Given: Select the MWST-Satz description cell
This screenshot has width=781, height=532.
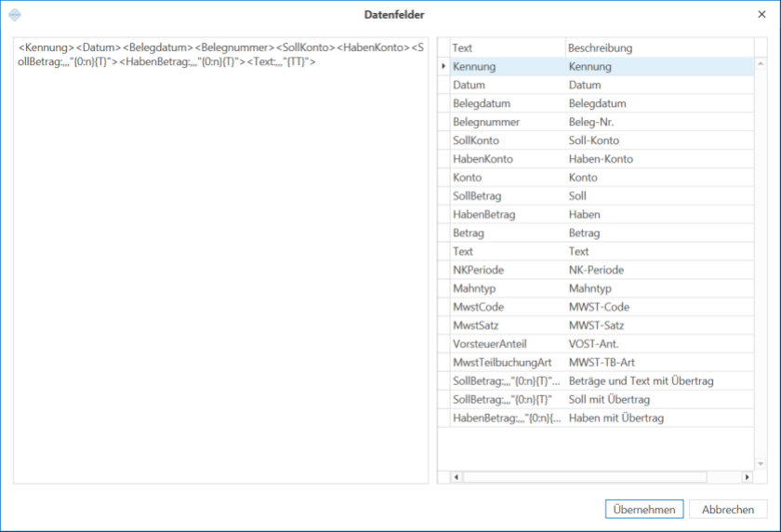Looking at the screenshot, I should (660, 325).
